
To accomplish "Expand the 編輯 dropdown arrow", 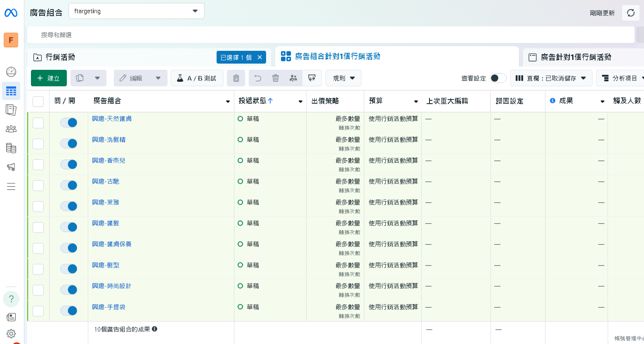I will (158, 78).
